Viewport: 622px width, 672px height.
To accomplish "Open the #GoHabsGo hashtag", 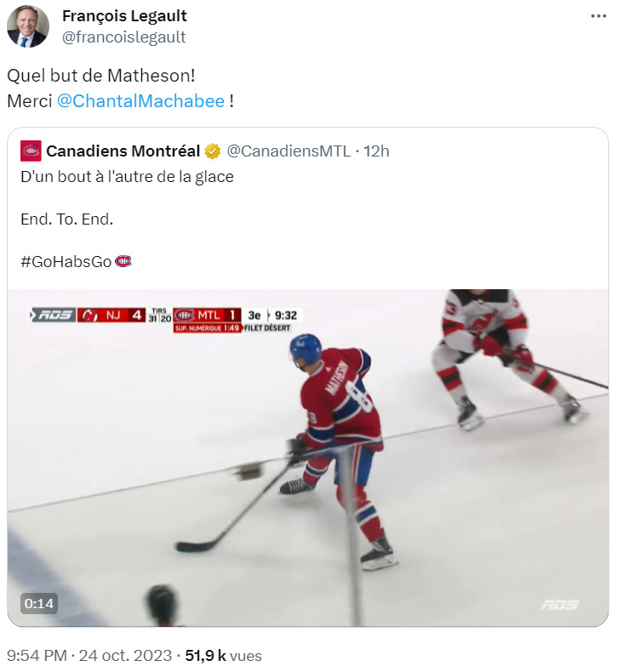I will (66, 262).
